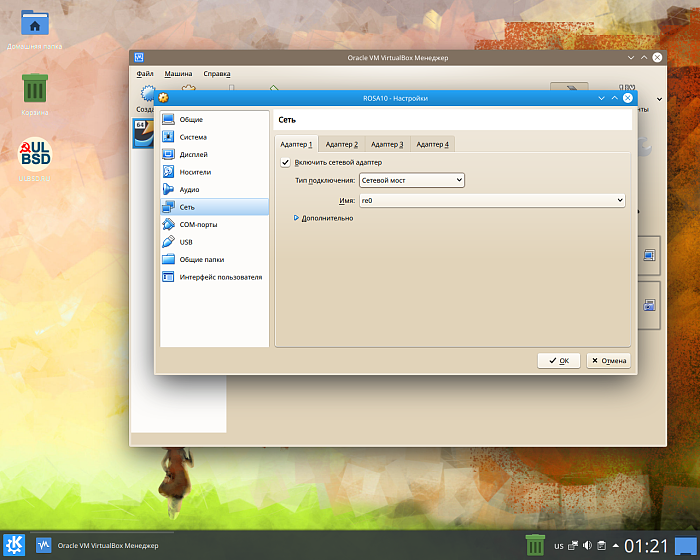700x560 pixels.
Task: Expand hidden system tray icons arrow
Action: pyautogui.click(x=616, y=545)
